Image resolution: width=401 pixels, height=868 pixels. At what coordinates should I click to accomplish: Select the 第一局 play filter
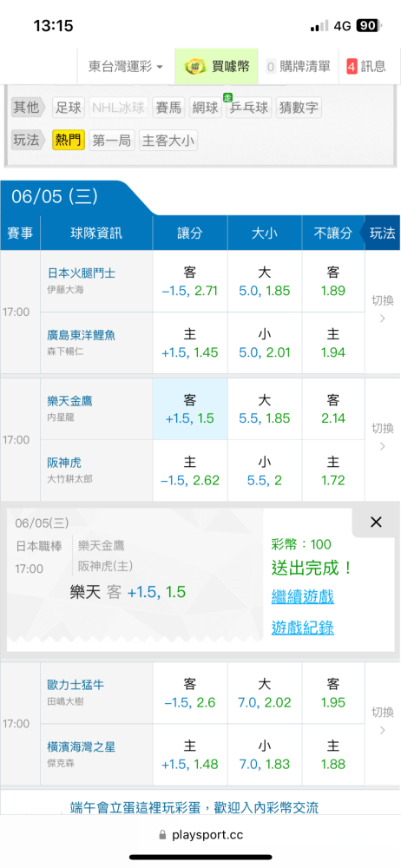coord(112,141)
